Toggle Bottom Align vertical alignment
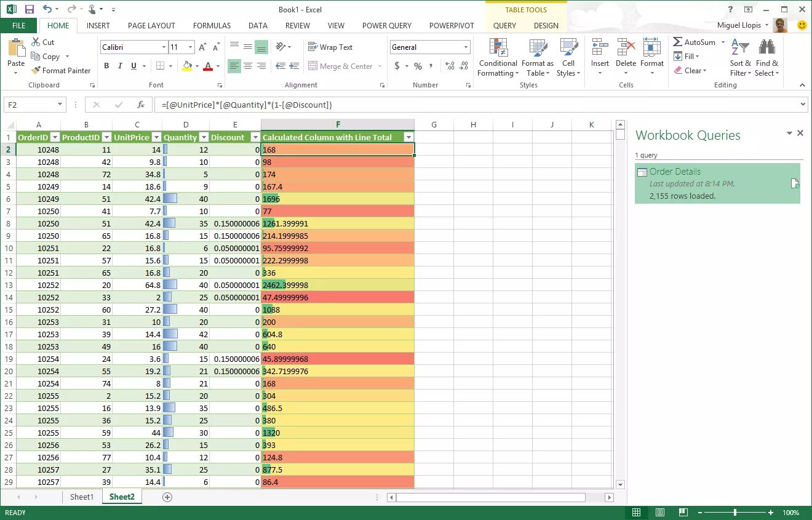812x520 pixels. tap(261, 47)
